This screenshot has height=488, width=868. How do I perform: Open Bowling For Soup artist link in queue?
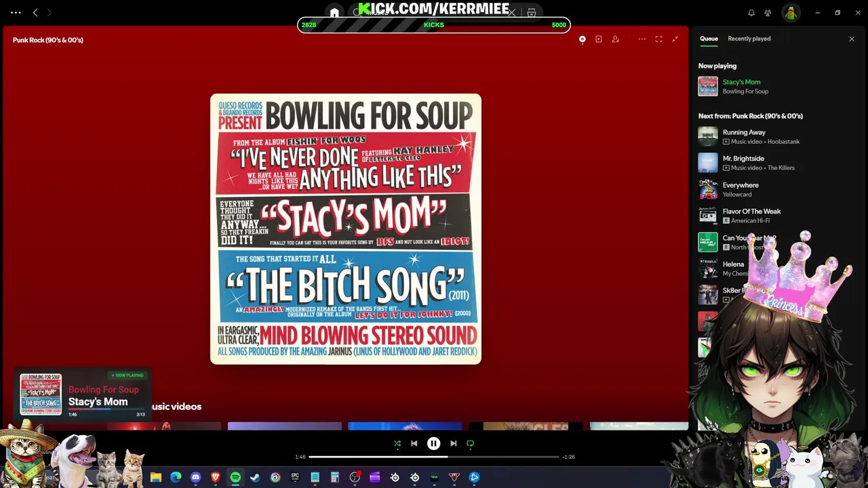745,91
